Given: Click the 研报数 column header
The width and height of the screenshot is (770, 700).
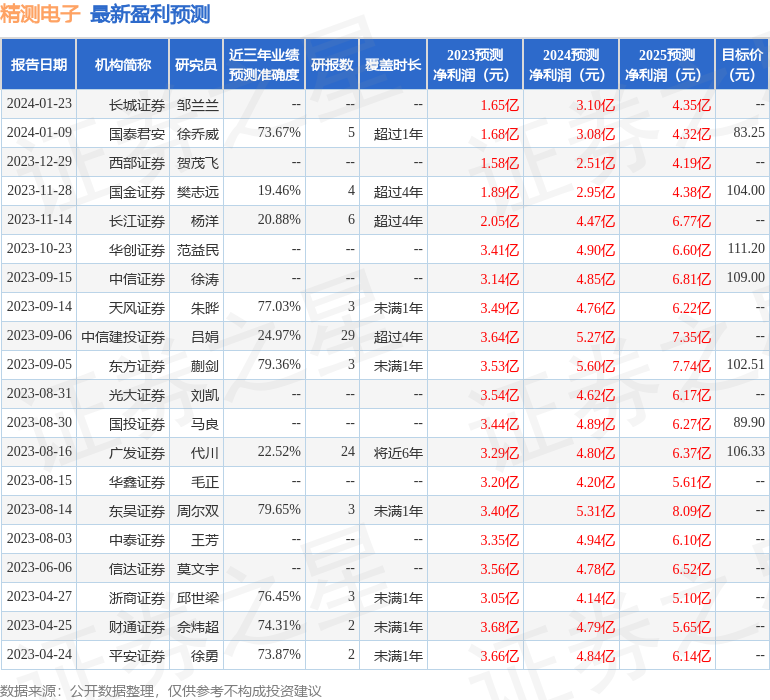Looking at the screenshot, I should tap(332, 64).
